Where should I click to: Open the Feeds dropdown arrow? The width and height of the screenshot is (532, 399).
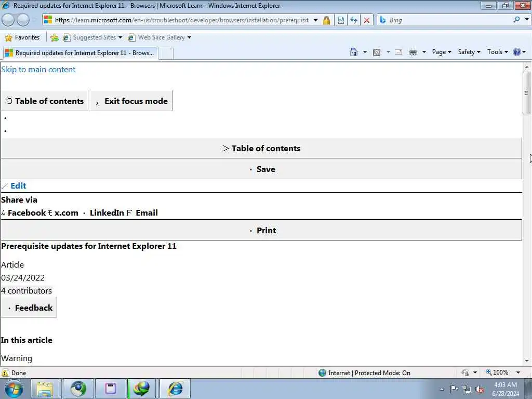coord(388,52)
